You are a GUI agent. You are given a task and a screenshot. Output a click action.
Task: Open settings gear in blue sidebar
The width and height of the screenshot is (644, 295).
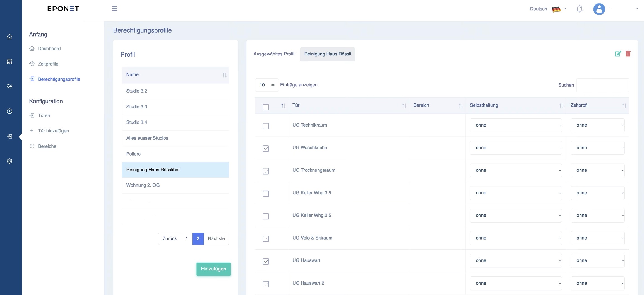coord(9,161)
